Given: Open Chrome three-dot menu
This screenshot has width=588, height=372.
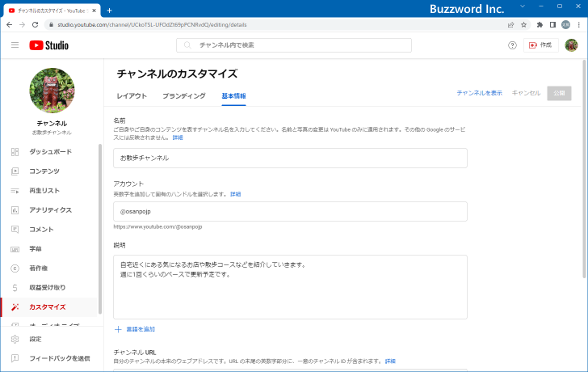Looking at the screenshot, I should [579, 25].
